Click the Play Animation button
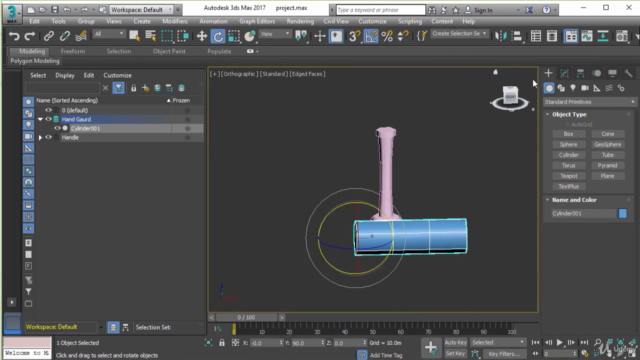This screenshot has height=360, width=640. coord(560,342)
